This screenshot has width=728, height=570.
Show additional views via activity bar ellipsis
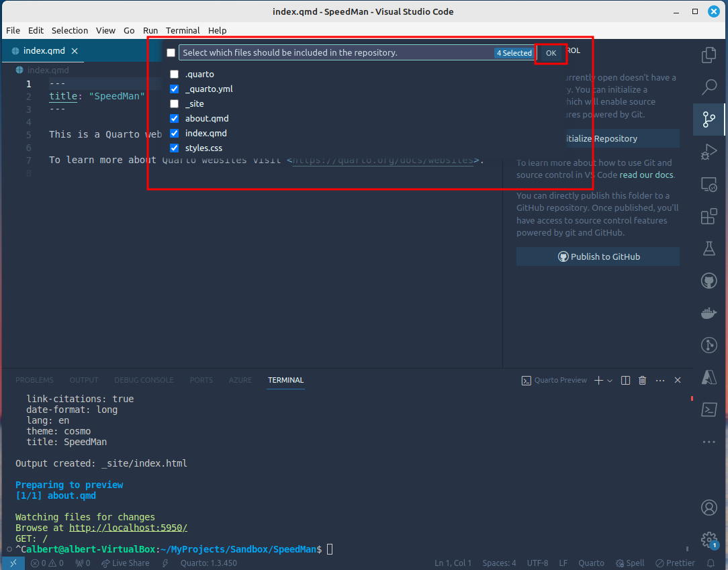(x=709, y=442)
